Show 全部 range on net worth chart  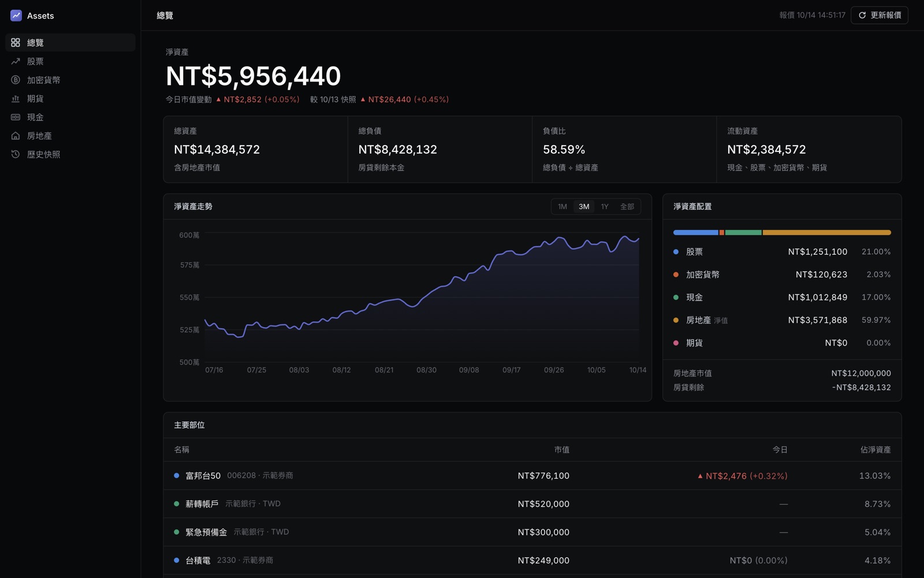coord(627,207)
